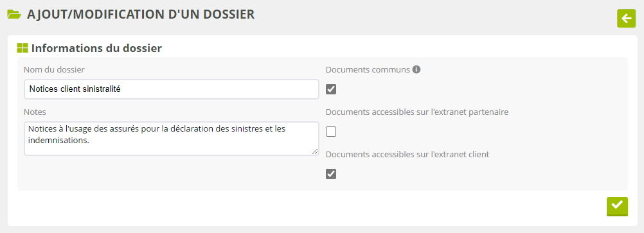Image resolution: width=644 pixels, height=233 pixels.
Task: Click the Nom du dossier label
Action: pos(54,70)
